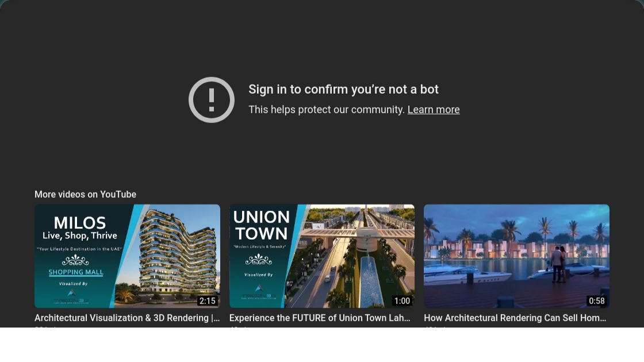This screenshot has width=644, height=362.
Task: Click the 0:58 duration badge
Action: 596,301
